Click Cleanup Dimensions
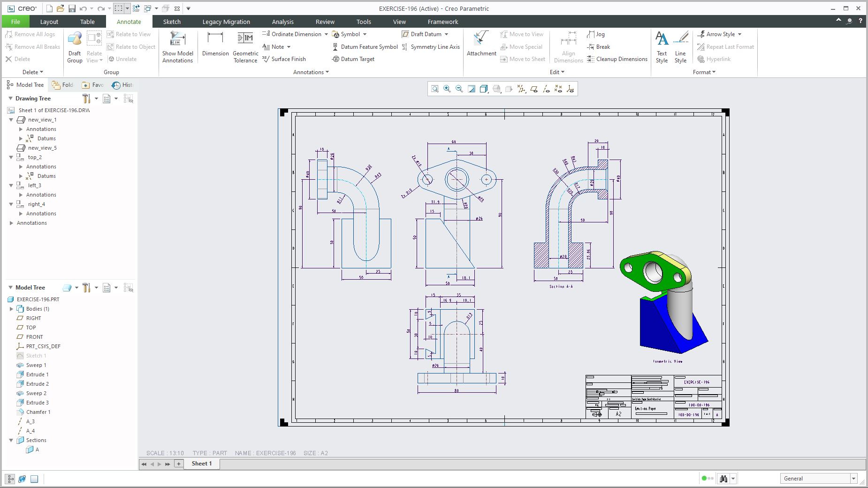868x488 pixels. tap(617, 59)
